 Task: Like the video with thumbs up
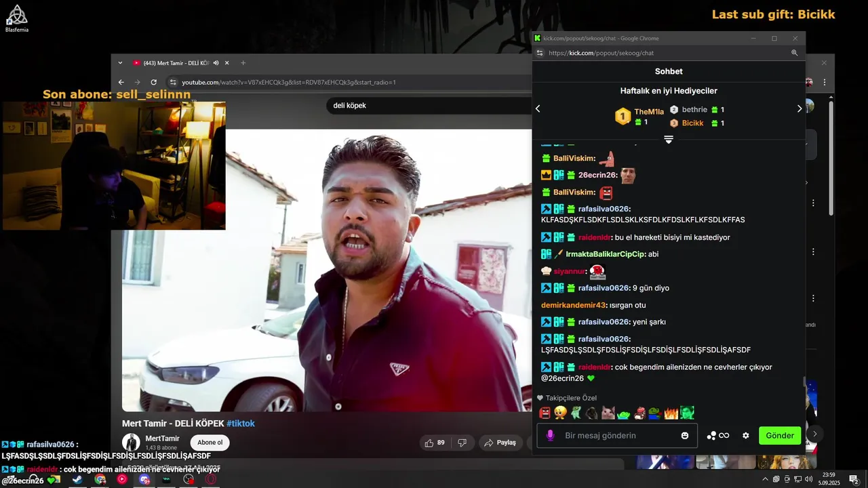pos(435,443)
